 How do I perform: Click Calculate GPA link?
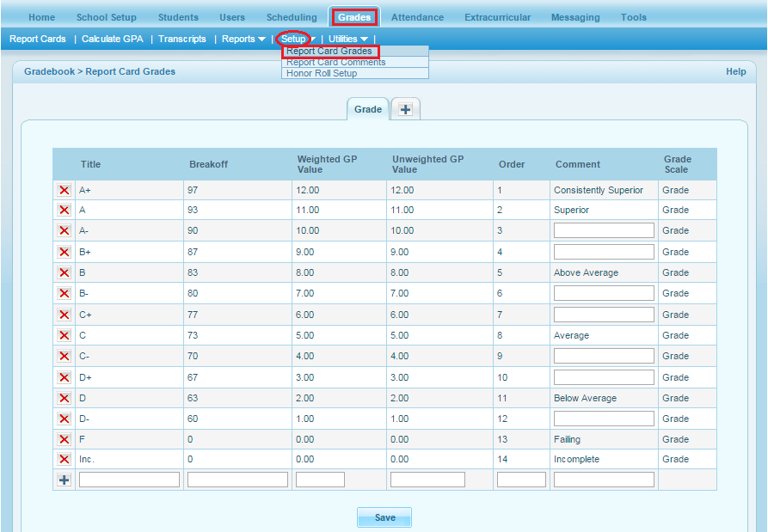coord(112,39)
